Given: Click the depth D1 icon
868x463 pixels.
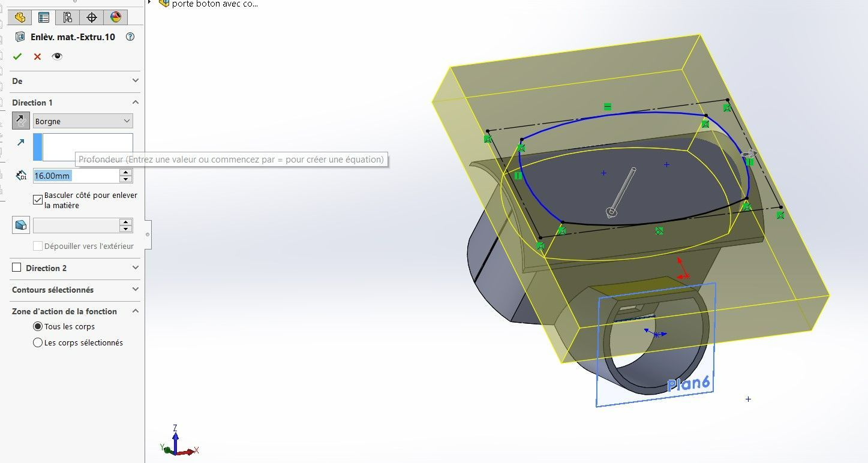Looking at the screenshot, I should point(21,176).
